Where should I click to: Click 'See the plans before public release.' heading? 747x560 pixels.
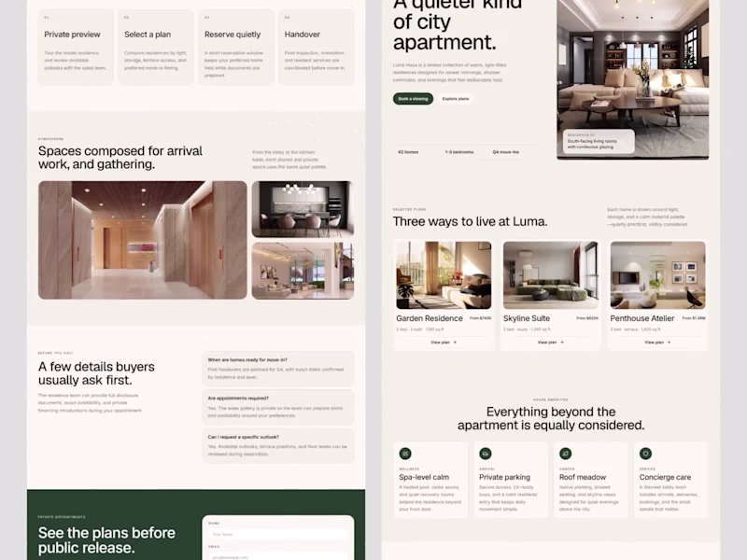[x=106, y=540]
